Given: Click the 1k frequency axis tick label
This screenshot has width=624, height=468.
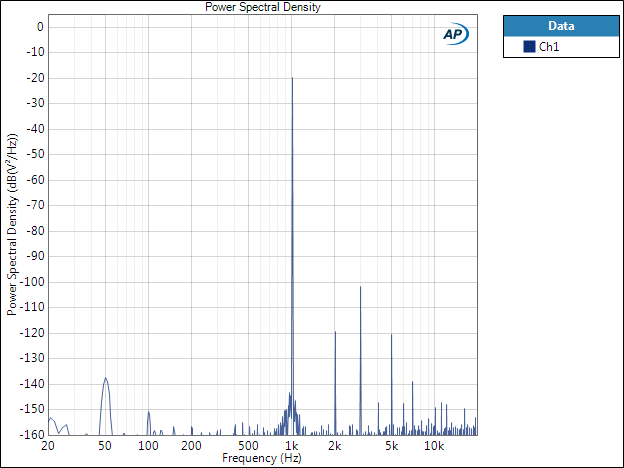Looking at the screenshot, I should (292, 446).
